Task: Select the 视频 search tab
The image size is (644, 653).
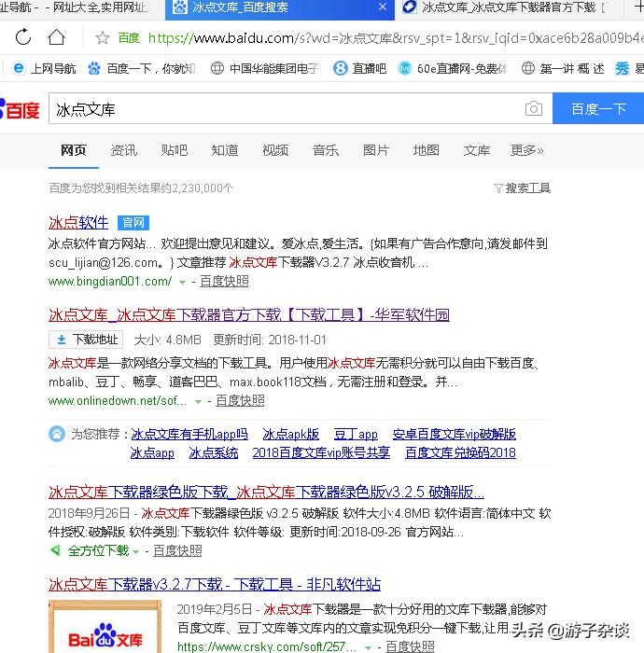Action: (275, 150)
